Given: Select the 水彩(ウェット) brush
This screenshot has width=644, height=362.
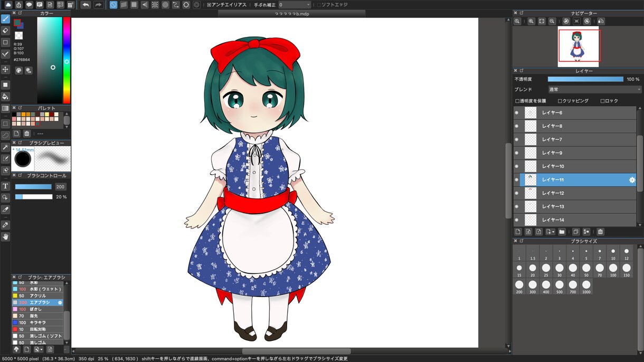Looking at the screenshot, I should click(x=37, y=289).
